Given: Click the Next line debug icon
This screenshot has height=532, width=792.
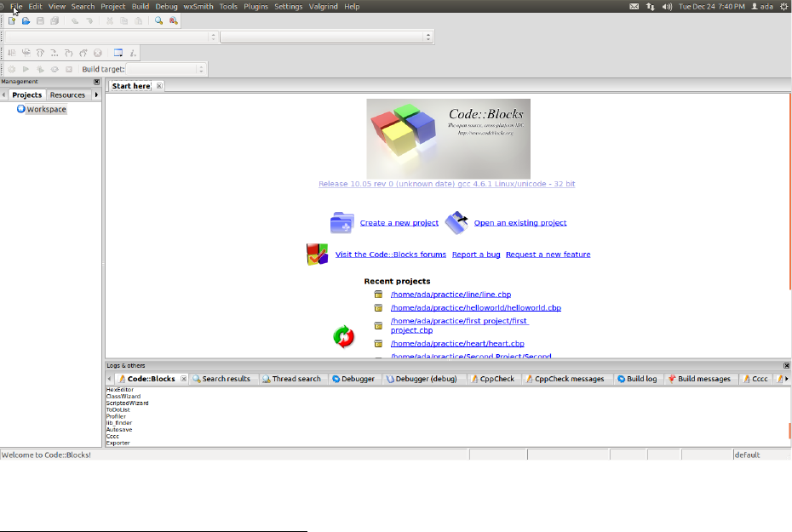Looking at the screenshot, I should (x=40, y=53).
